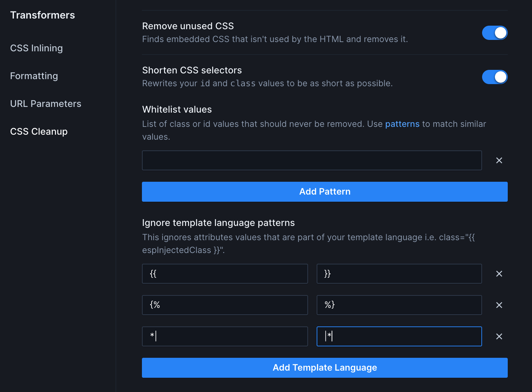Click the Add Template Language button
The height and width of the screenshot is (392, 532).
[325, 368]
